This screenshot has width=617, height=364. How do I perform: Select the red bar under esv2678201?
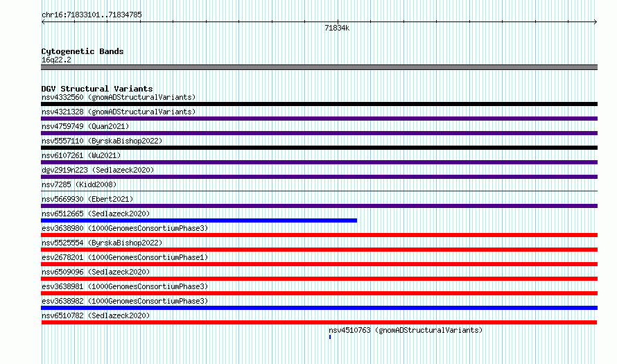point(319,264)
